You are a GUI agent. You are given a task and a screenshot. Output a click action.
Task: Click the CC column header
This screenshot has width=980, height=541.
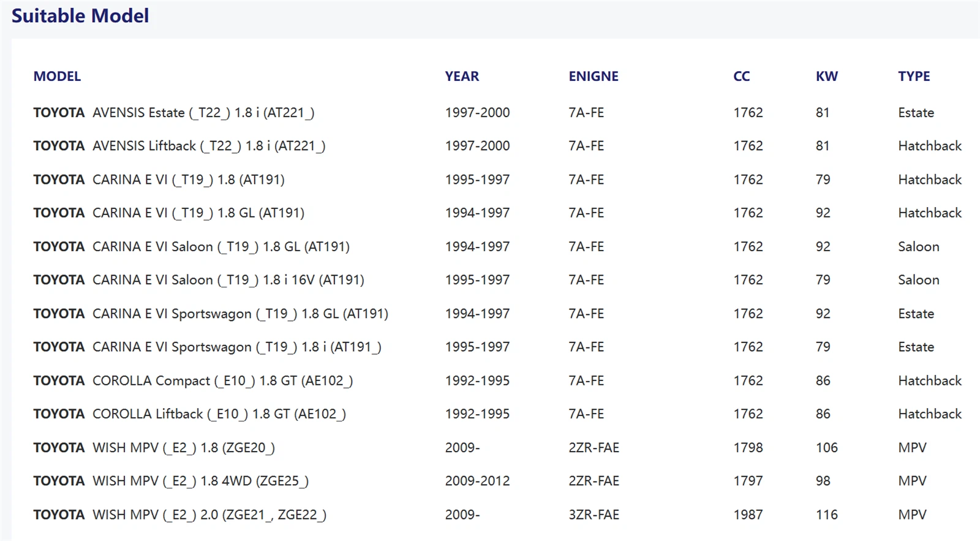(742, 77)
